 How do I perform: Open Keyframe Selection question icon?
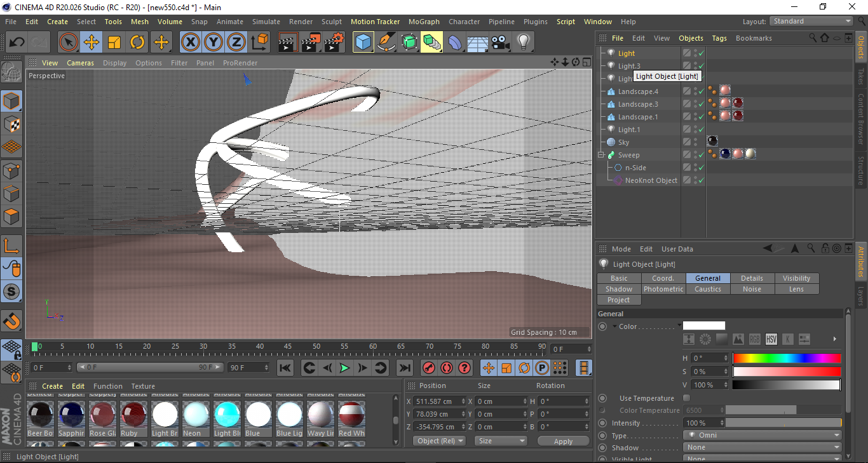click(x=465, y=368)
